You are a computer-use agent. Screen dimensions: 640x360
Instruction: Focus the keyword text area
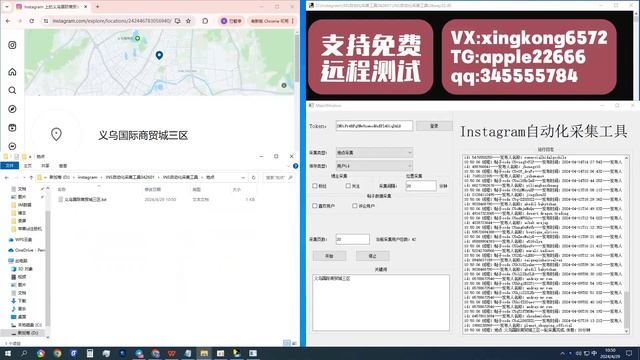coord(381,302)
